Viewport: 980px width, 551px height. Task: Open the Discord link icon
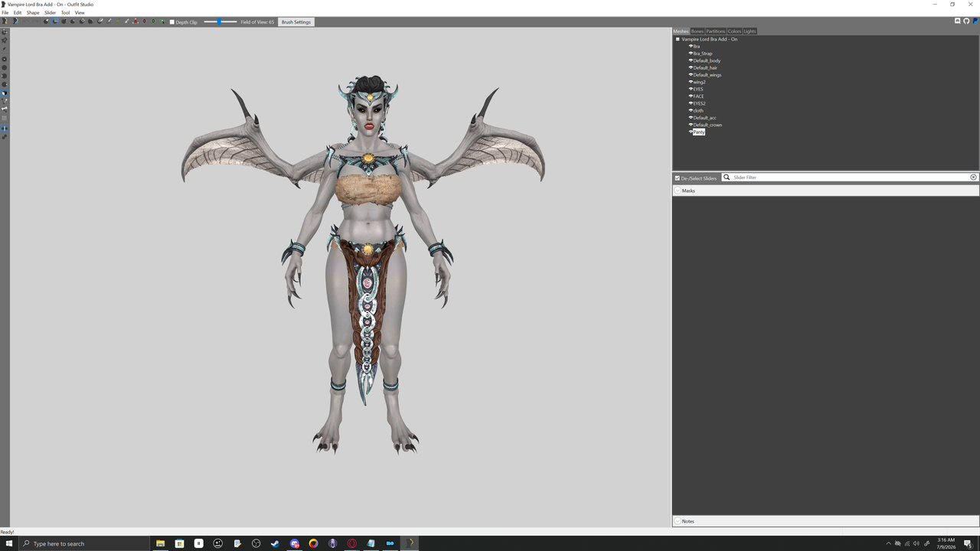pos(958,21)
